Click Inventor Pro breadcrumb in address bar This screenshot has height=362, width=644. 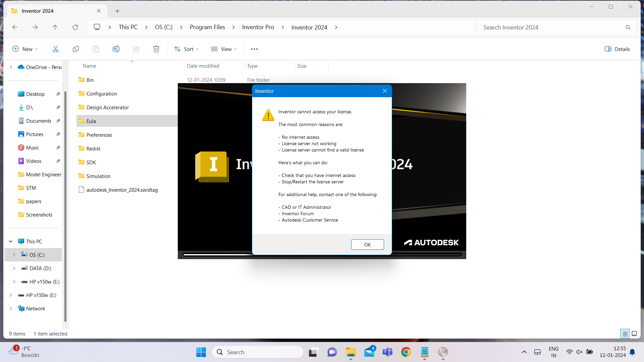pos(258,27)
